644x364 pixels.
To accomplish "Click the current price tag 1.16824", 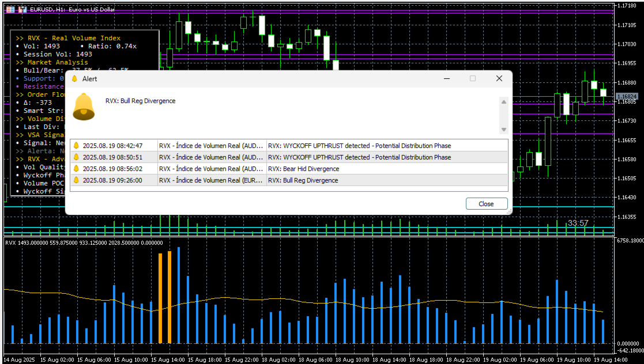I will point(627,96).
